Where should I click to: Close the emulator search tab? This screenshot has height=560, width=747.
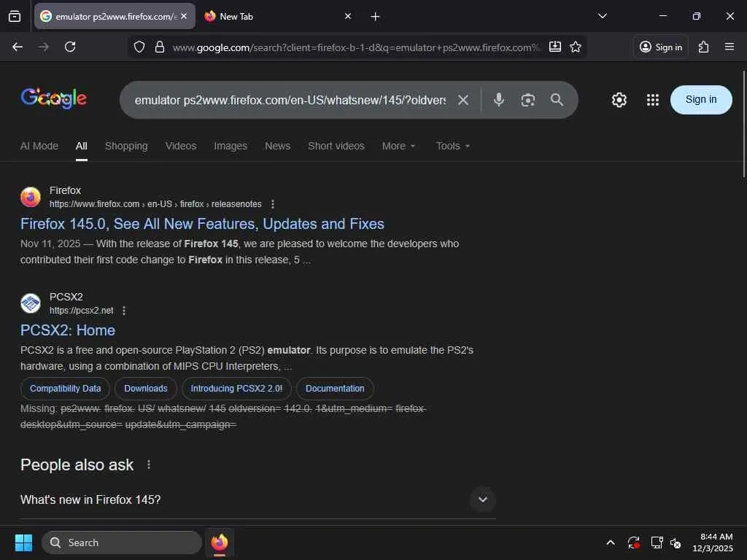click(184, 16)
